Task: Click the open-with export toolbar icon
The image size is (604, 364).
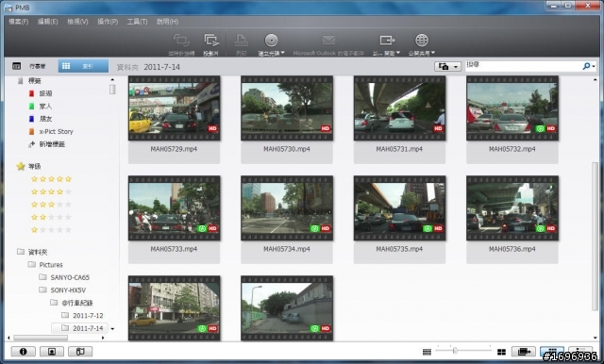Action: 387,40
